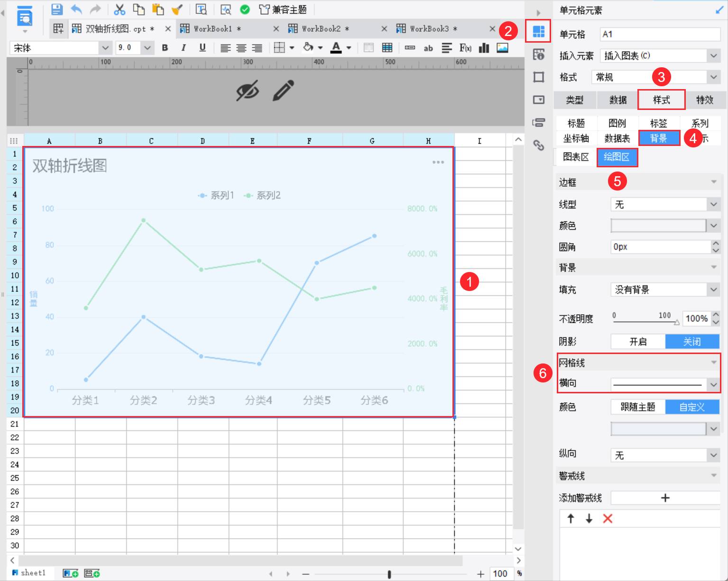Copy the selected cells
728x581 pixels.
click(138, 9)
